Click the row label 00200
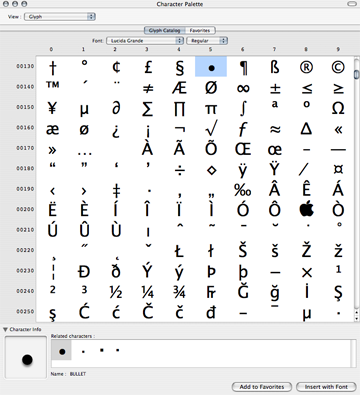The height and width of the screenshot is (395, 360). pos(25,209)
